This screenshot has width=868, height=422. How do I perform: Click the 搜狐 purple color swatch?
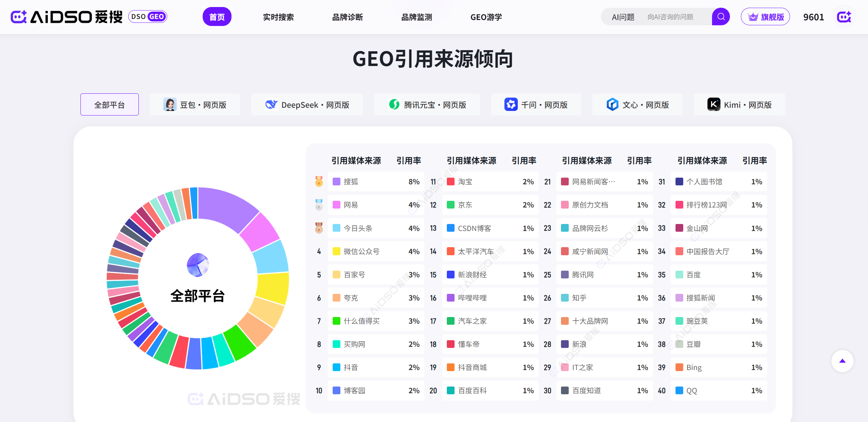pos(336,182)
